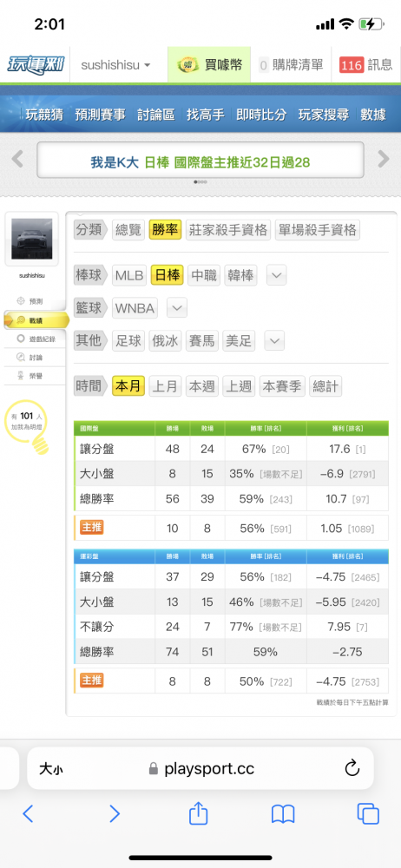
Task: Select the MLB league filter
Action: (x=129, y=275)
